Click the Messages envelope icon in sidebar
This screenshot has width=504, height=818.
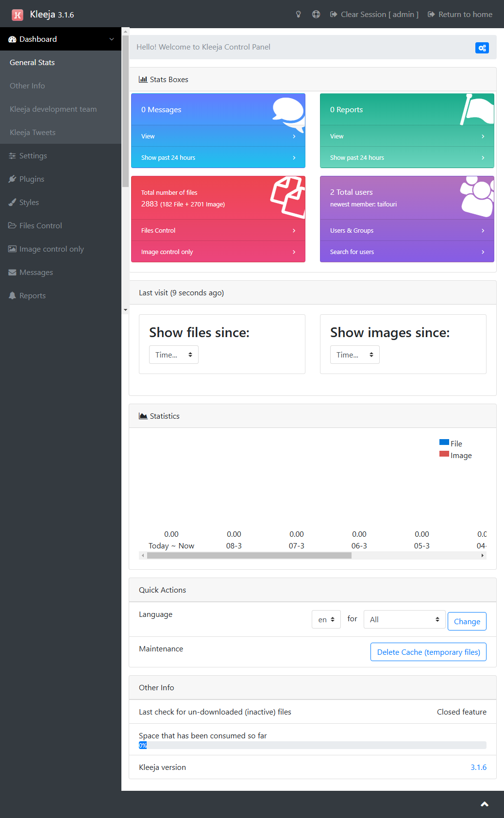coord(13,273)
